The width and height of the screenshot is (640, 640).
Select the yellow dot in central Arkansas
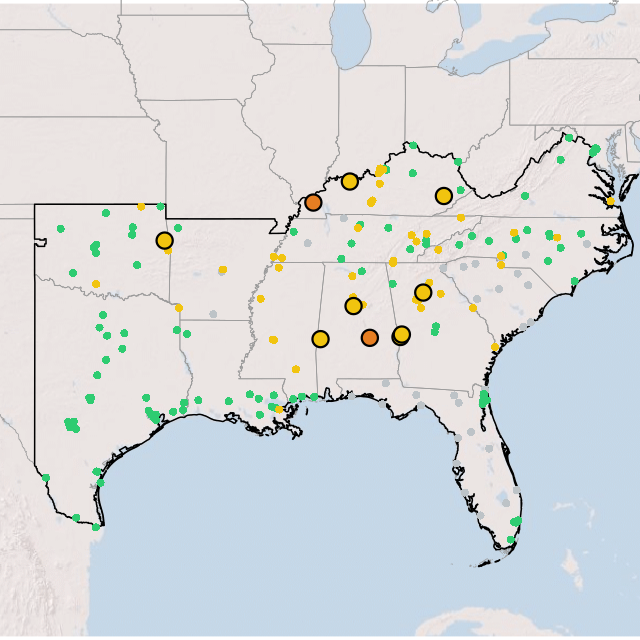click(x=222, y=269)
